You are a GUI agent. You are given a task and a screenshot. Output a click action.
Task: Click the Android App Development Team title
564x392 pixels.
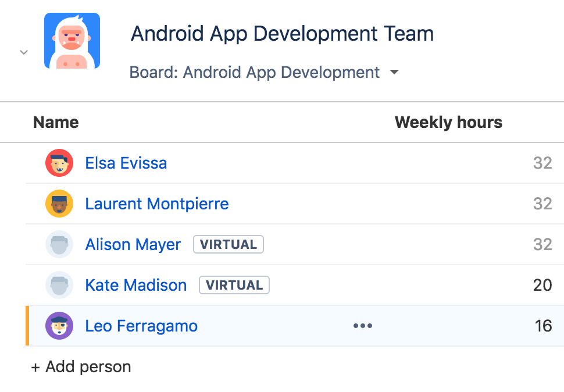pyautogui.click(x=282, y=34)
